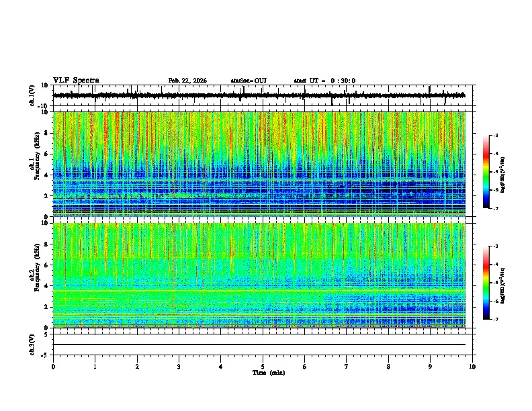Click the time axis tick label '9'

(430, 367)
